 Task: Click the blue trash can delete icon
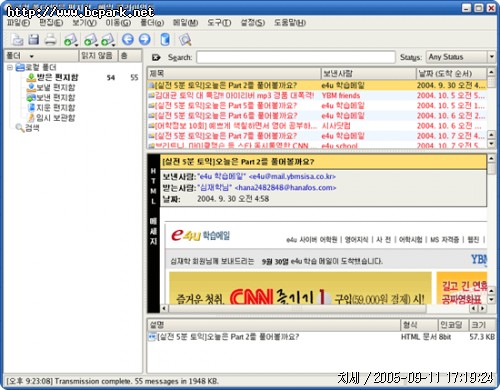[165, 39]
